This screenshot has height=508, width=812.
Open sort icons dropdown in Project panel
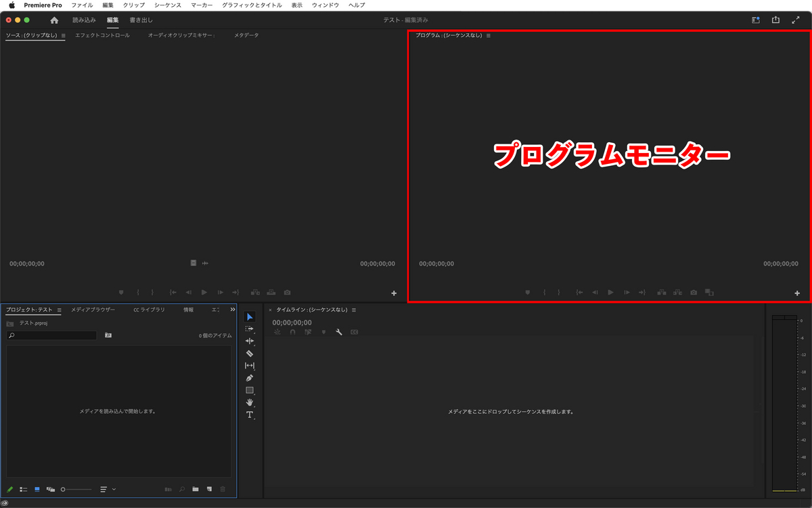(108, 489)
